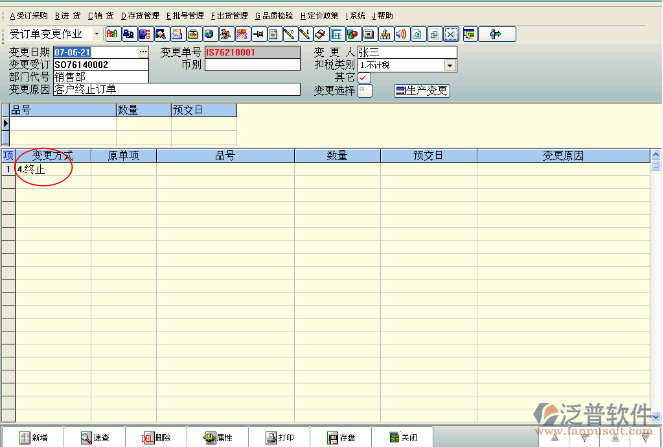Screen dimensions: 663x447
Task: Toggle the 其它 checkbox
Action: click(x=364, y=77)
